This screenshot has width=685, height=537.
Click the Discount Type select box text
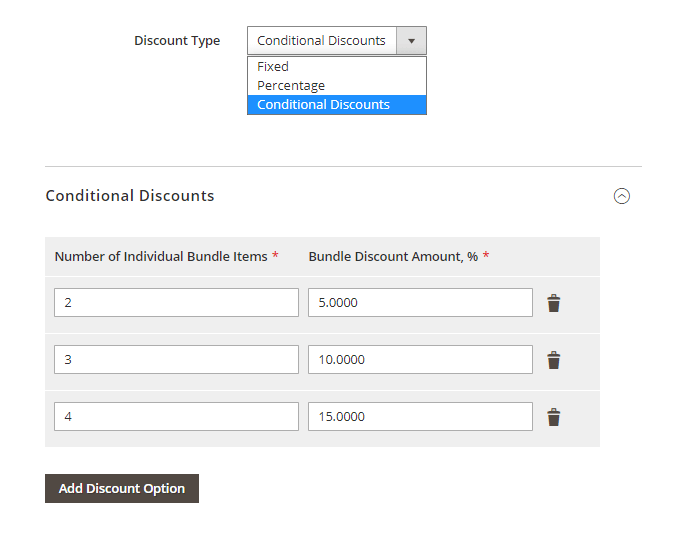[321, 41]
